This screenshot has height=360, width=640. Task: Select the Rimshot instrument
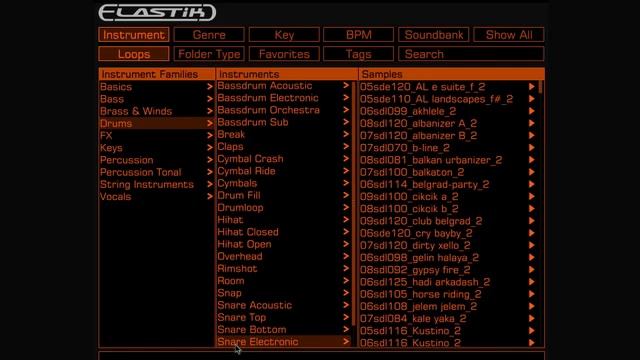click(x=283, y=269)
